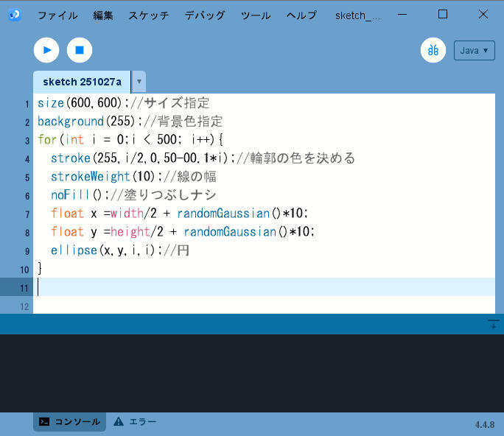Open the ファイル menu
The image size is (504, 436).
(x=57, y=15)
